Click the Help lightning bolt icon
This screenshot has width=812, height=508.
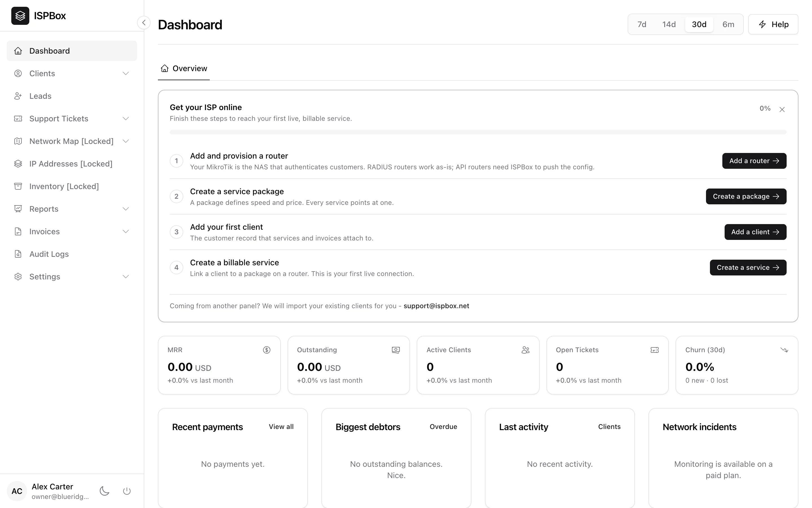click(762, 24)
